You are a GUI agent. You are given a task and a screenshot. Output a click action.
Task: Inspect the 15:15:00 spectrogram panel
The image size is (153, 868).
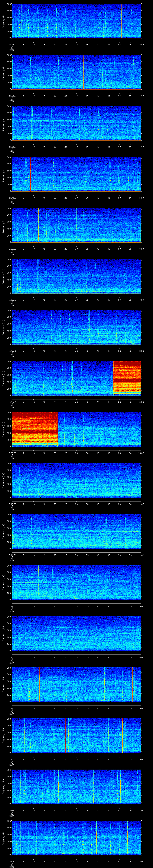point(77,736)
